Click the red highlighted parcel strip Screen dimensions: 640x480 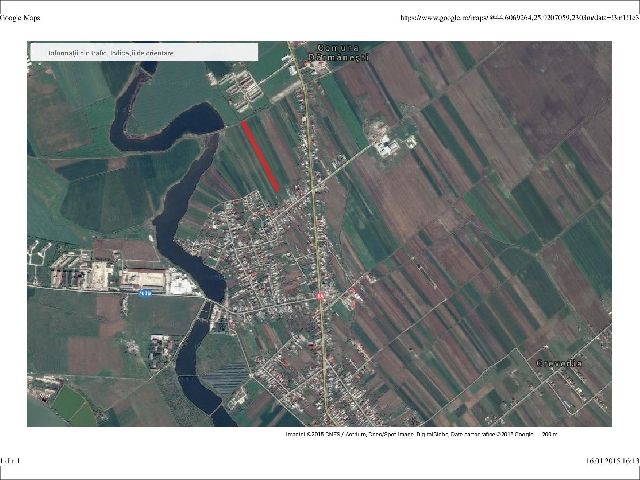[x=260, y=156]
